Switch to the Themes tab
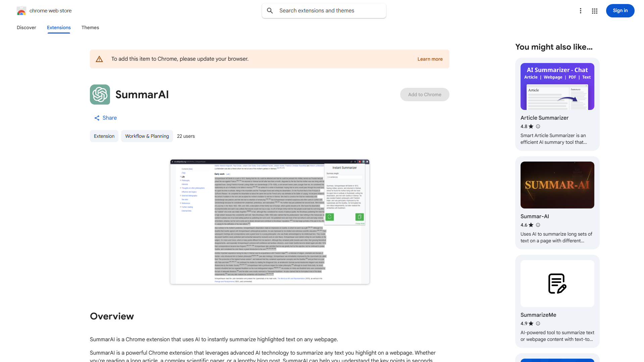Viewport: 644px width, 362px height. pyautogui.click(x=90, y=27)
